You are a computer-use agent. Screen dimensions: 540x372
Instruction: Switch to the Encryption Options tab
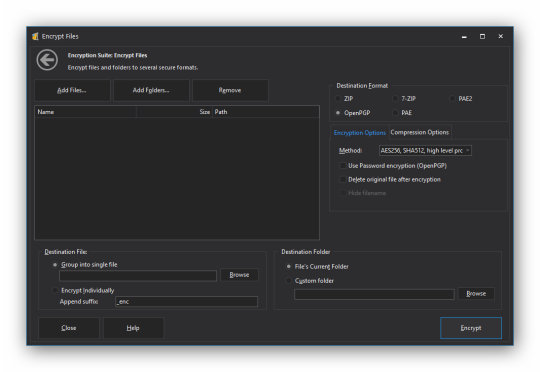[x=360, y=133]
